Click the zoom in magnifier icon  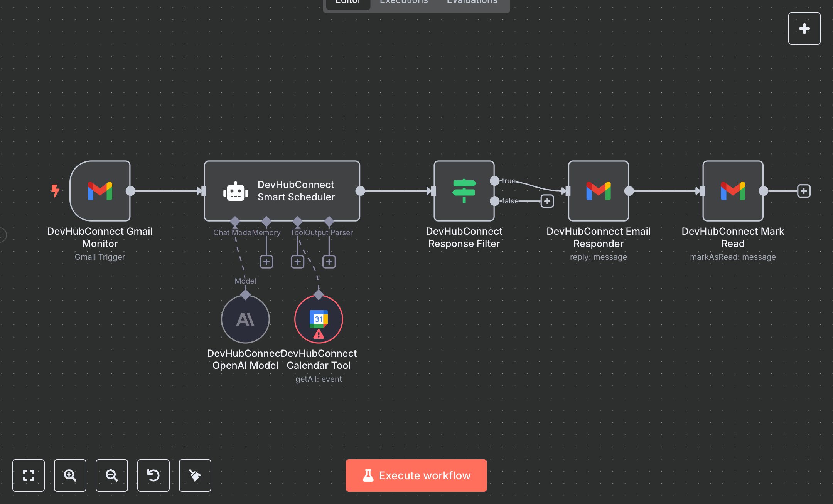coord(70,475)
